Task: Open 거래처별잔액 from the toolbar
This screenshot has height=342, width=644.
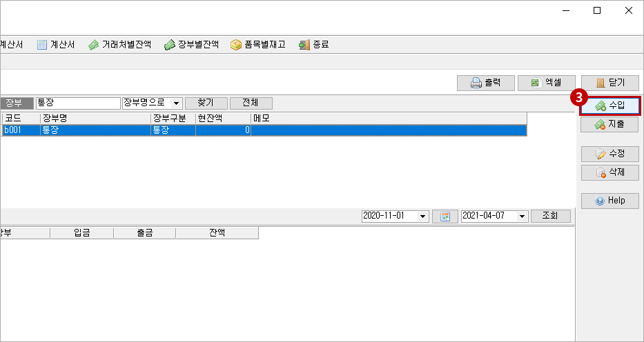Action: [120, 45]
